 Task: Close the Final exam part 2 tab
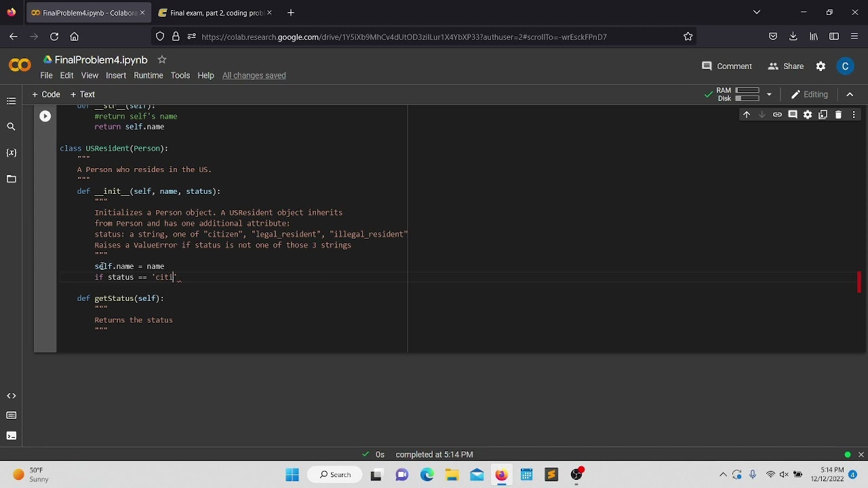point(269,13)
